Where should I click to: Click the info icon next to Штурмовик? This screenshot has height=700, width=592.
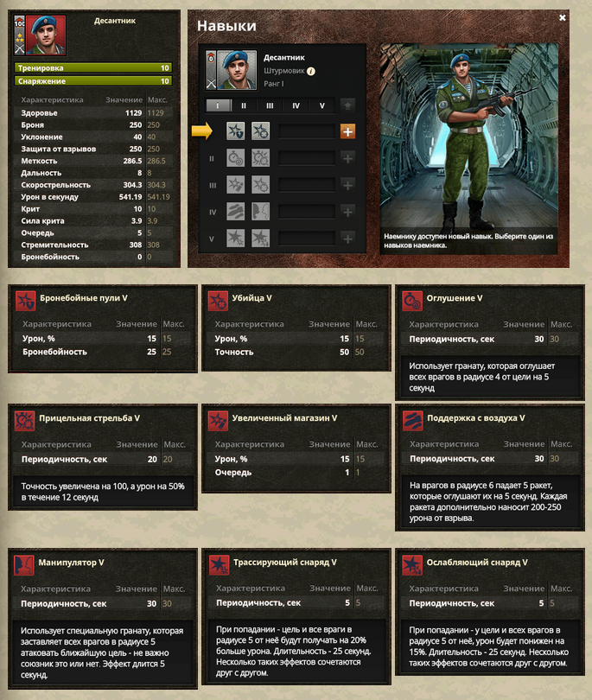click(311, 71)
